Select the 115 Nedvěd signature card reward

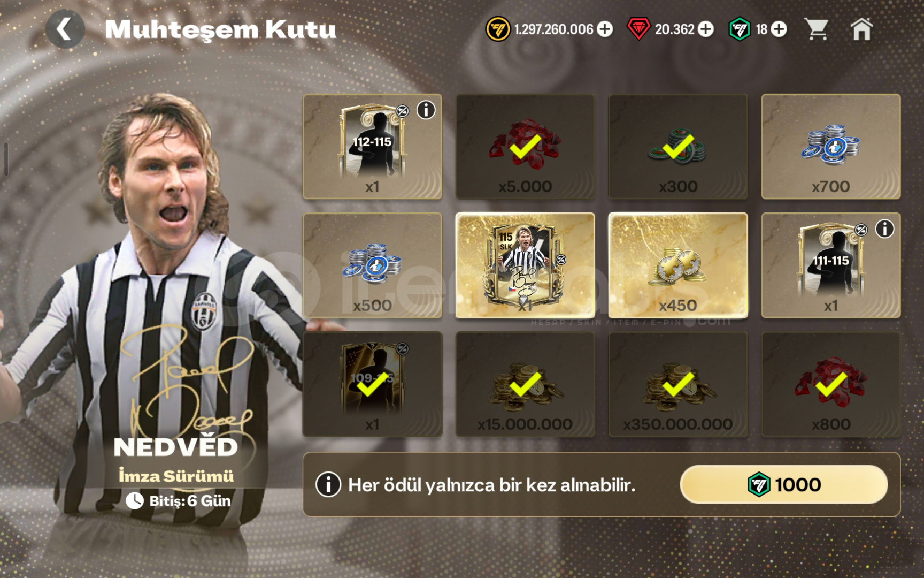pyautogui.click(x=525, y=265)
